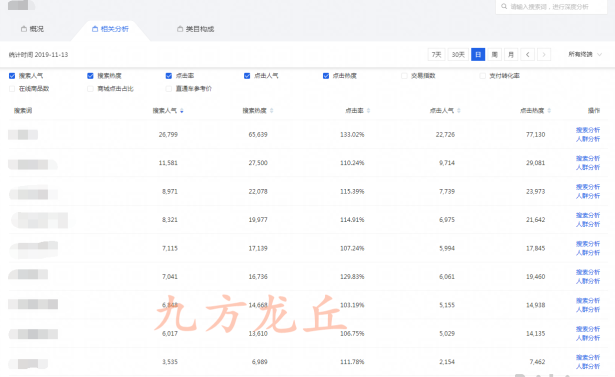
Task: Sort by 搜索人气 column arrow icon
Action: 182,111
